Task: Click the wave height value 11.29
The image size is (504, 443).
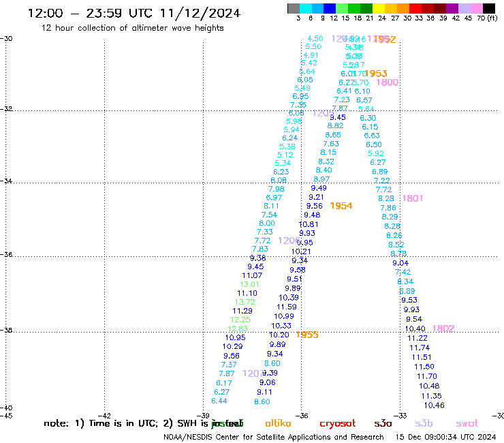Action: pyautogui.click(x=242, y=311)
